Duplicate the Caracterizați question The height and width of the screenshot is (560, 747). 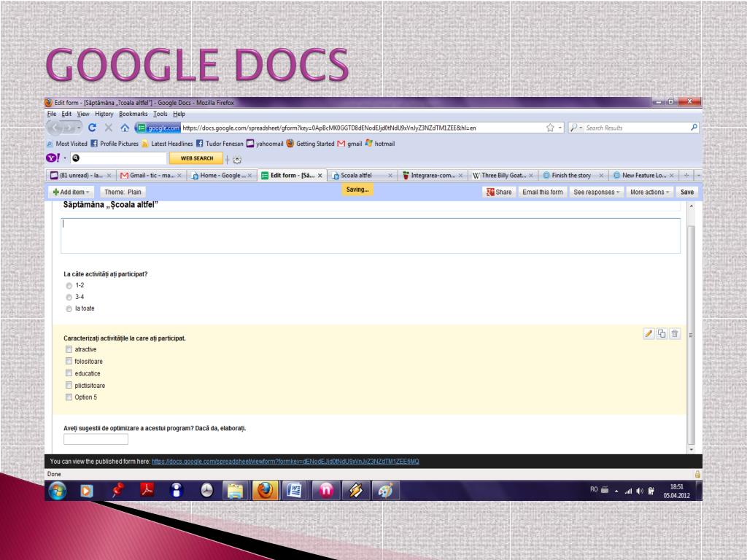[662, 334]
